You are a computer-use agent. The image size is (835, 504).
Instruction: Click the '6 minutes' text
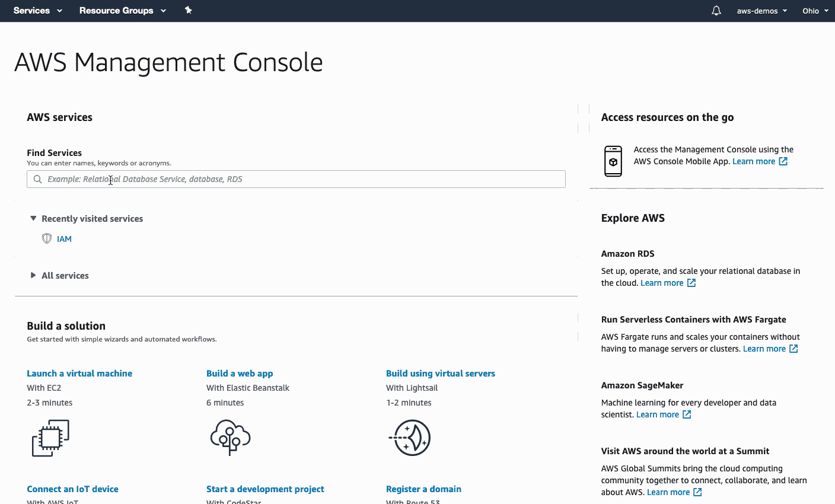click(225, 403)
